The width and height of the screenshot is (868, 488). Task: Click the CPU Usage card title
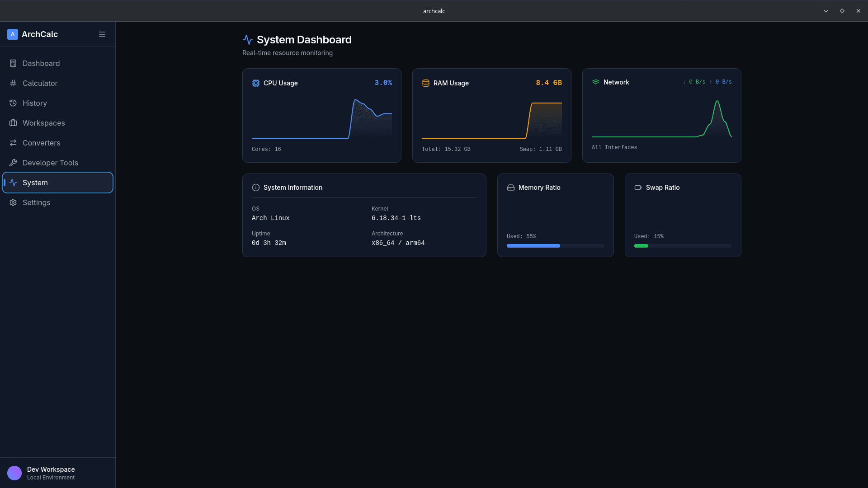click(281, 83)
